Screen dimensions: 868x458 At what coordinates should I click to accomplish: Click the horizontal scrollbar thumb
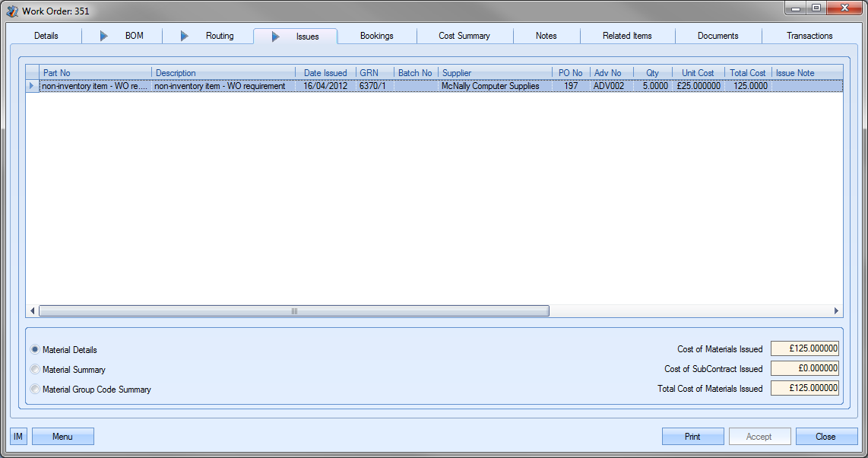point(293,311)
